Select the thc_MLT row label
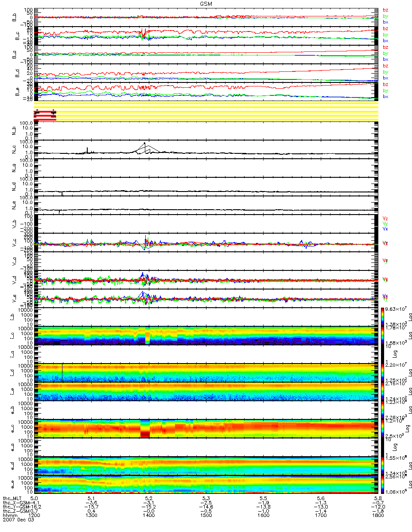This screenshot has width=412, height=532. (x=12, y=498)
